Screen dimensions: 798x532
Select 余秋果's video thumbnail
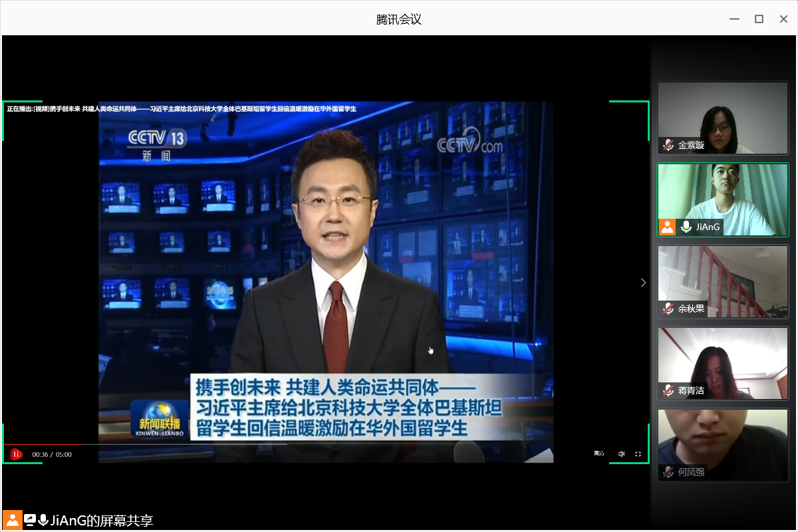[723, 282]
